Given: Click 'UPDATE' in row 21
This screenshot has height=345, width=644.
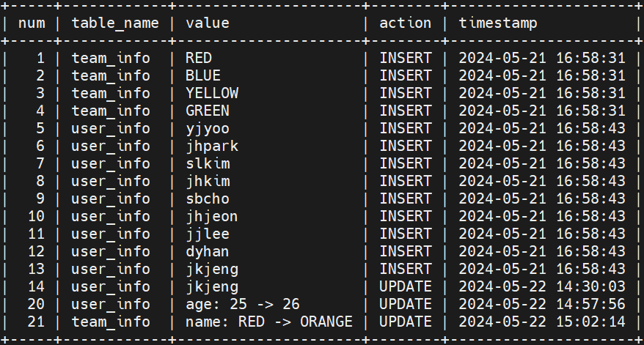Looking at the screenshot, I should point(406,322).
